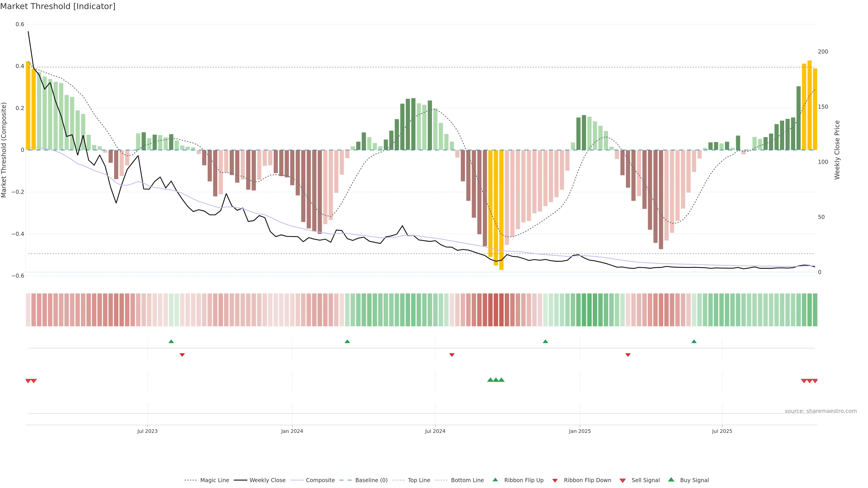Click Sell Signal legend marker
Screen dimensions: 868x488
tap(623, 481)
